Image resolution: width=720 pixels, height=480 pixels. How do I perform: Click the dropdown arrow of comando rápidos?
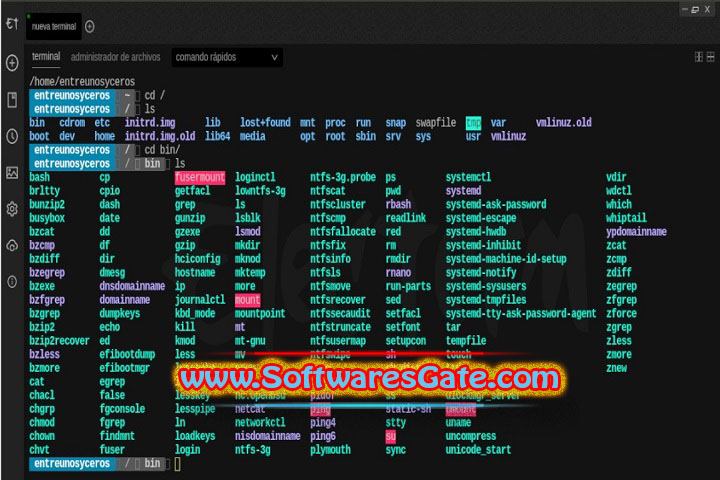click(x=275, y=57)
